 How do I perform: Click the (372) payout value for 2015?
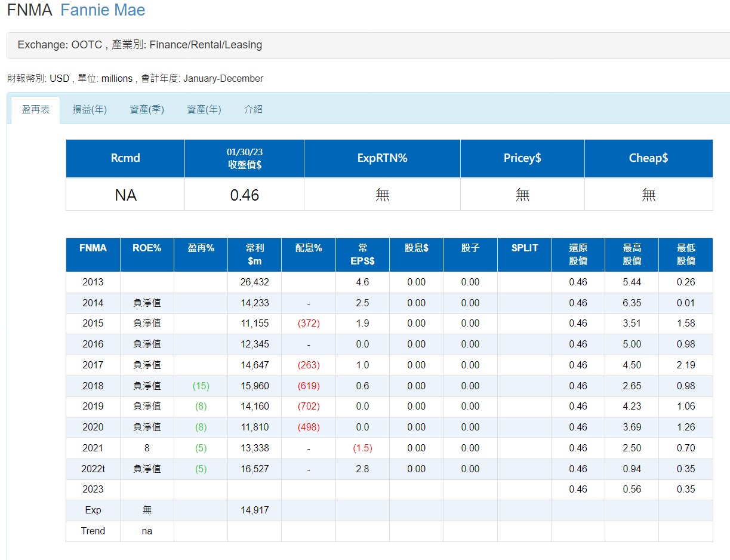coord(309,324)
